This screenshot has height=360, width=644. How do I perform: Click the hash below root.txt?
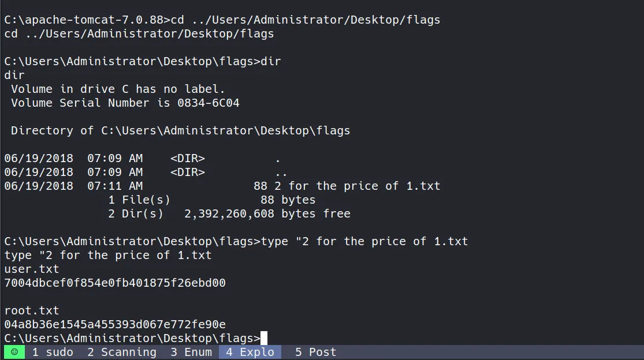click(115, 324)
